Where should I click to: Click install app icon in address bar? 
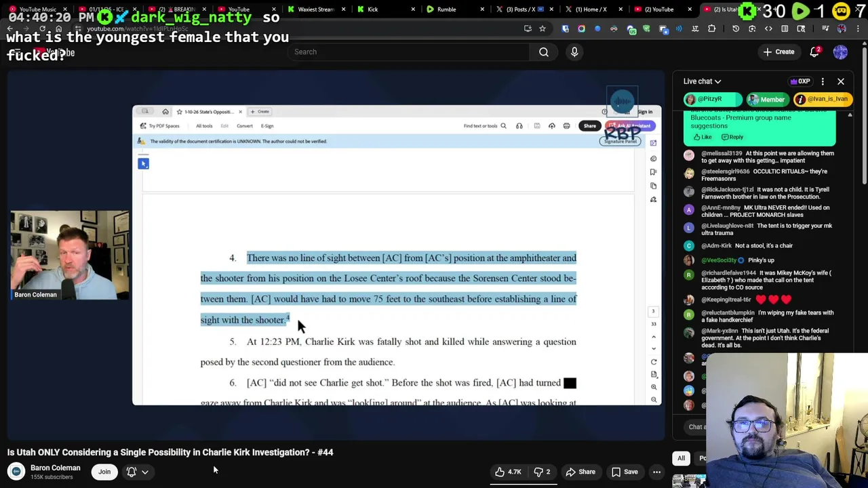(528, 28)
